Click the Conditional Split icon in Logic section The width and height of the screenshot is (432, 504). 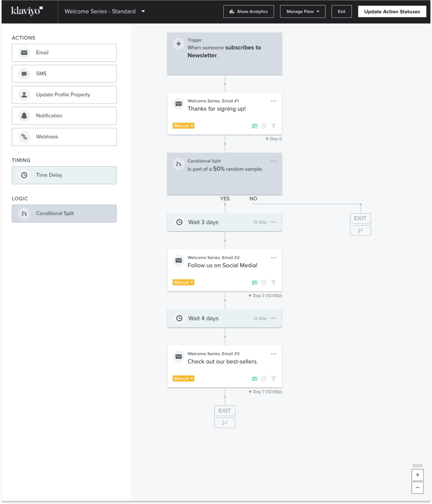(x=24, y=213)
